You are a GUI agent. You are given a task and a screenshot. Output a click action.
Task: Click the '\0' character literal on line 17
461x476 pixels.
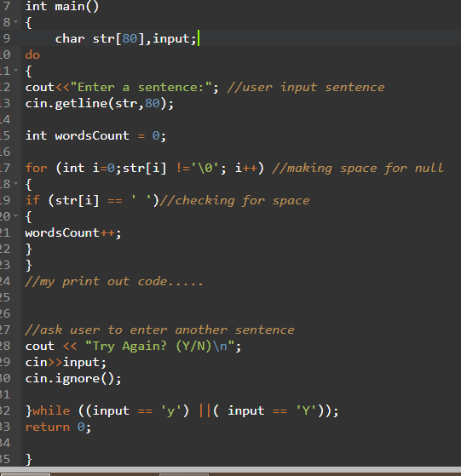205,168
